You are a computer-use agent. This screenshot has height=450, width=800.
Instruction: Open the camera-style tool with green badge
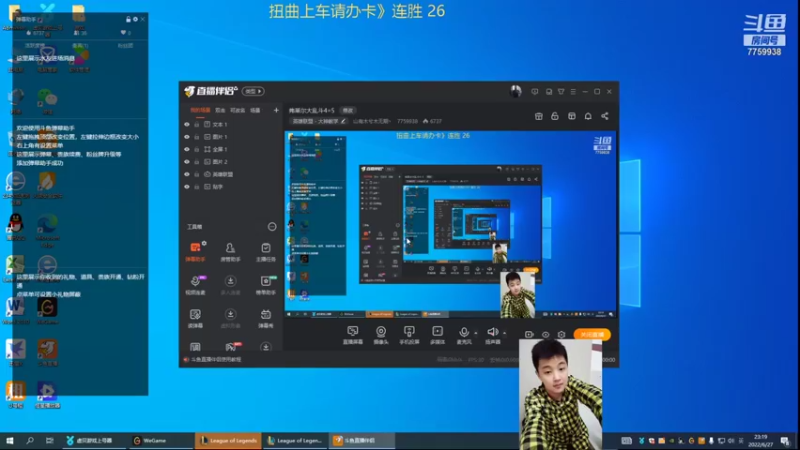[265, 285]
